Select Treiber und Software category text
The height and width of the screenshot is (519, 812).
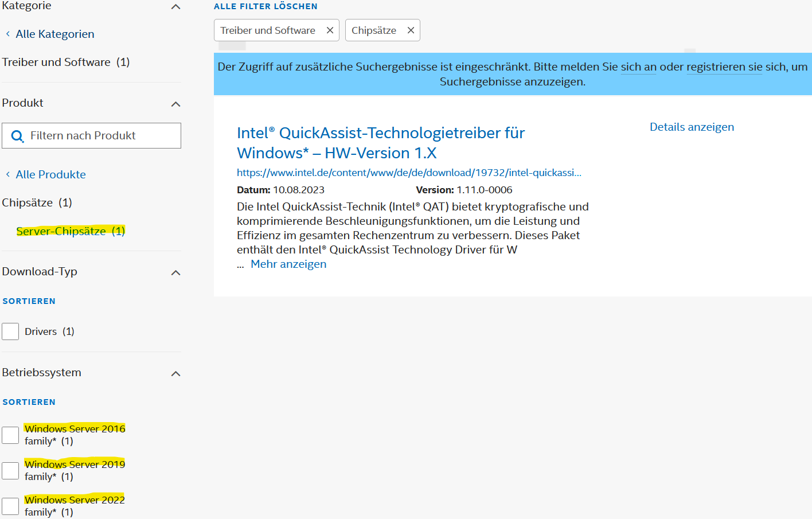click(66, 62)
